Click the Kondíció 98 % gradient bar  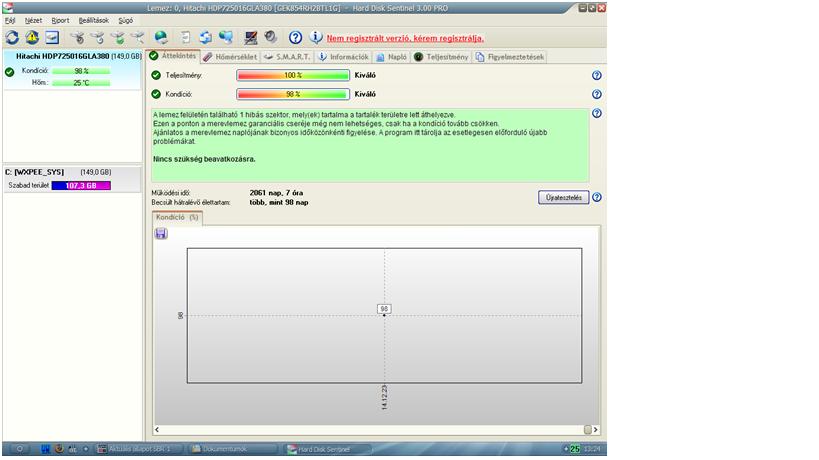tap(293, 94)
